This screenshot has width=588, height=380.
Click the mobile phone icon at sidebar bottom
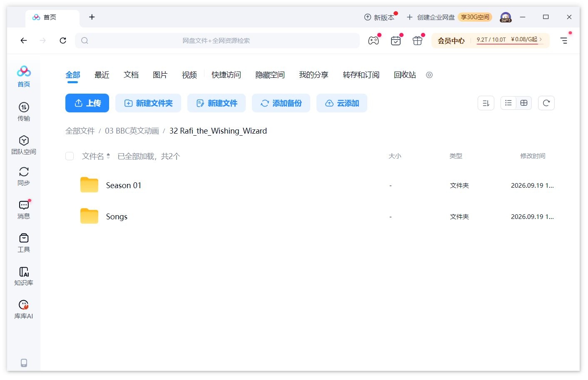[x=24, y=363]
